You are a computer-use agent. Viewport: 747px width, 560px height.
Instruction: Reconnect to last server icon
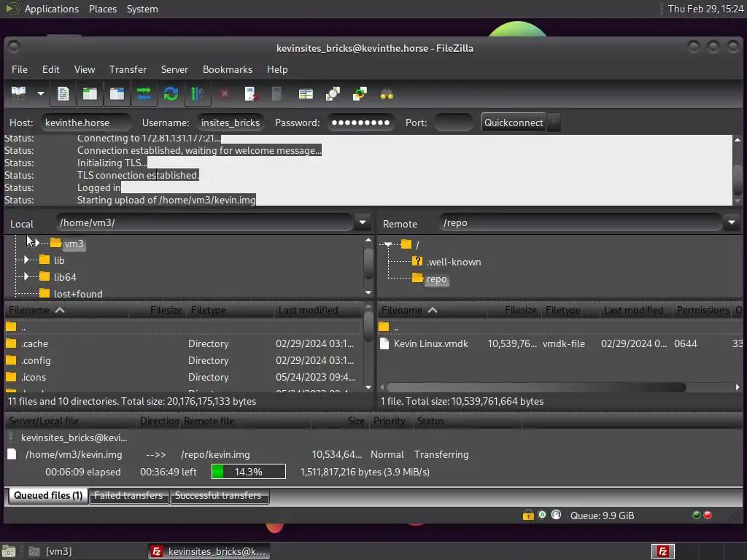(276, 93)
